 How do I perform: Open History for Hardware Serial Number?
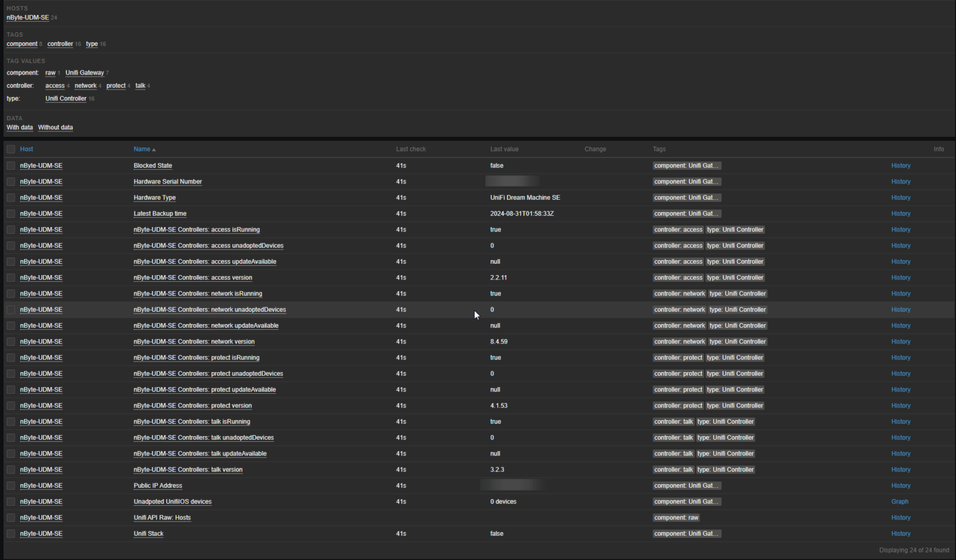901,181
